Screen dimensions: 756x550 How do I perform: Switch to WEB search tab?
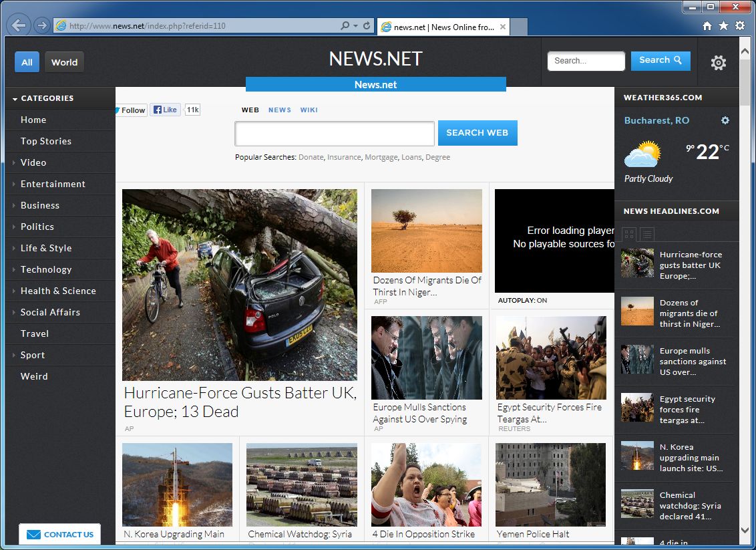coord(250,110)
